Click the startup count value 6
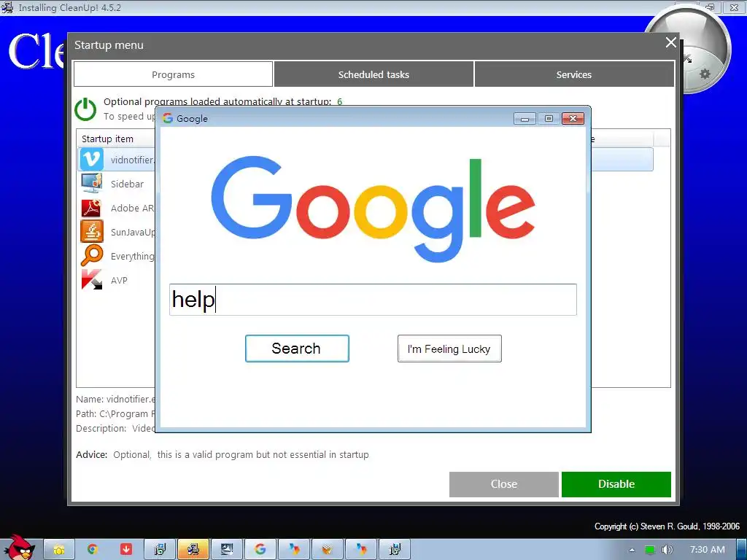Viewport: 747px width, 560px height. [340, 101]
